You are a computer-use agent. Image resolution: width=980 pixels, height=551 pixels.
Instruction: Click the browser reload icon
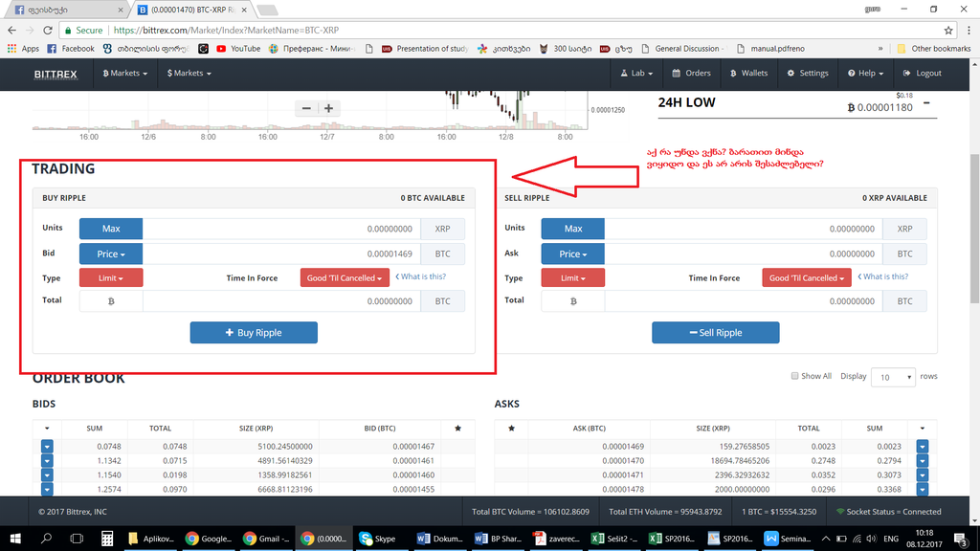pos(48,30)
